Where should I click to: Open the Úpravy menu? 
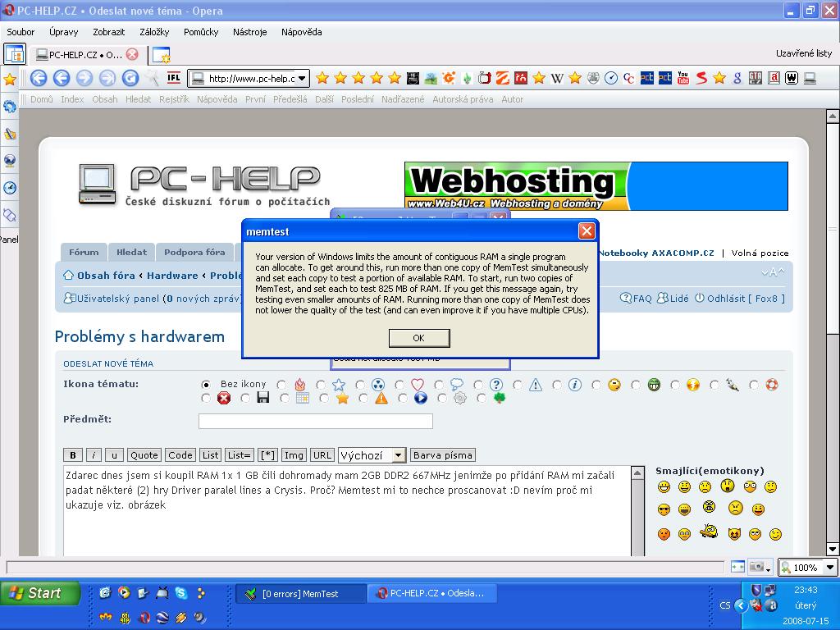tap(63, 32)
